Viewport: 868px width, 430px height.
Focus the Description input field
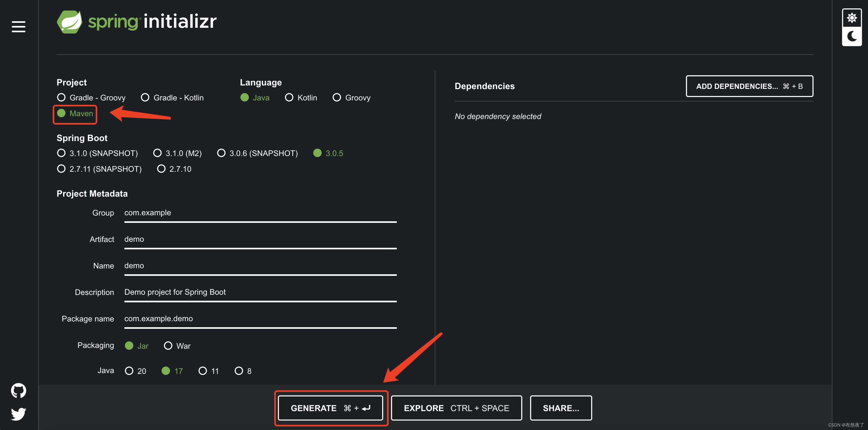pos(260,292)
